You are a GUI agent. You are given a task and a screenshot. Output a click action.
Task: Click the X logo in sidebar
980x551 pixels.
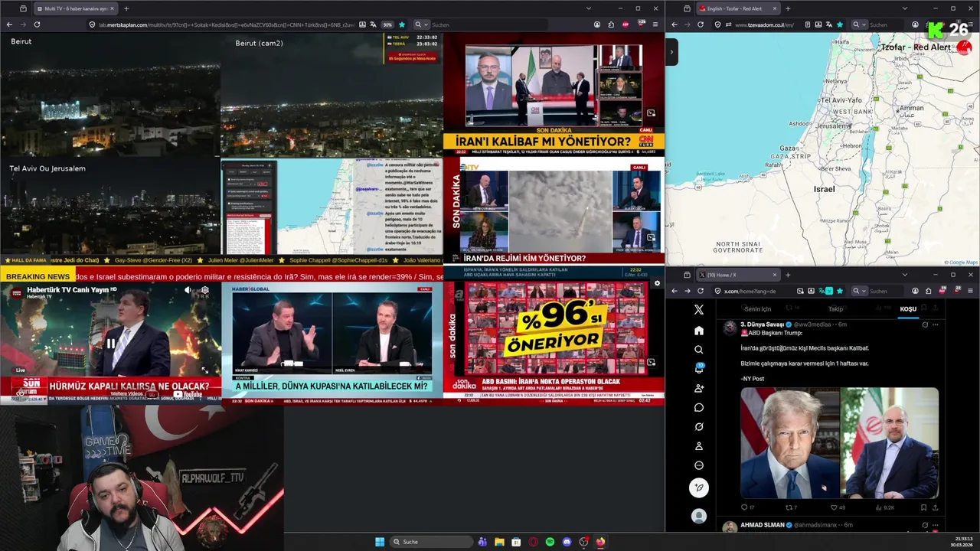698,310
